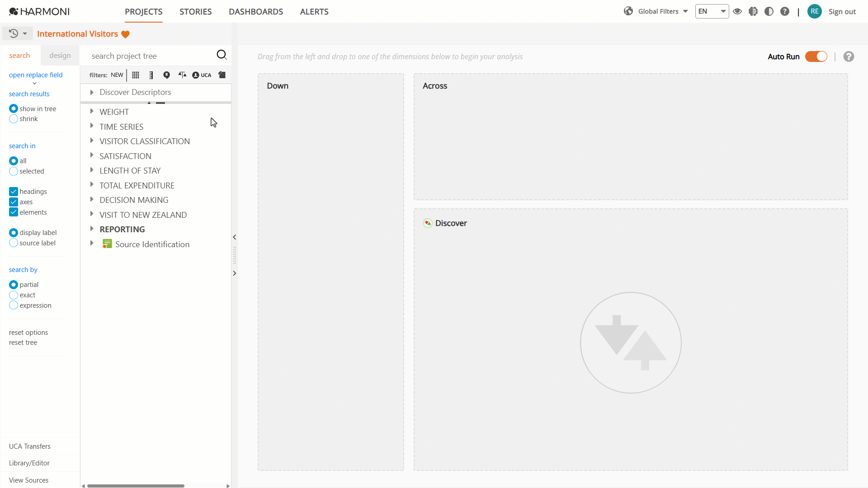Uncheck the headings checkbox
The image size is (868, 488).
[x=14, y=192]
